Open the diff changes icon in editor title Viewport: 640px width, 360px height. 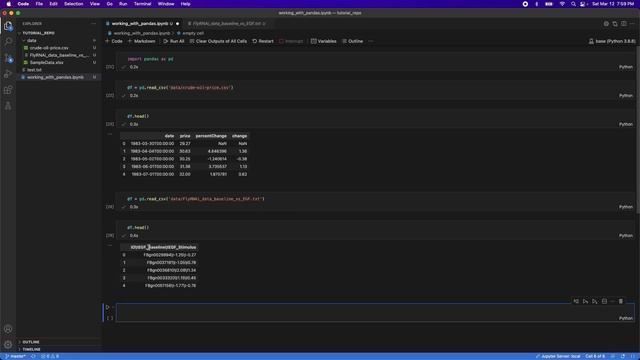click(x=615, y=24)
